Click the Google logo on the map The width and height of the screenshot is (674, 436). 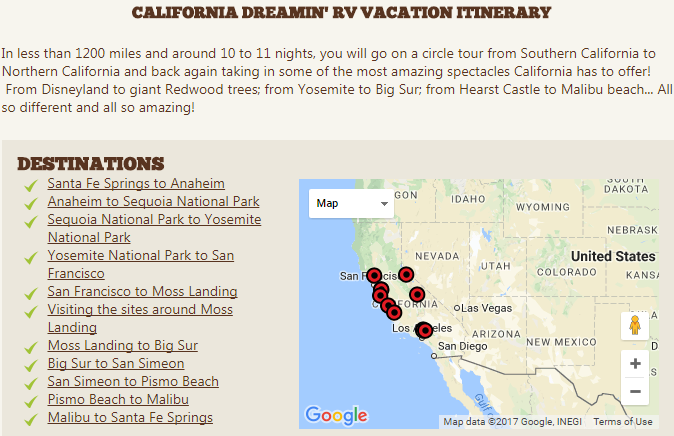coord(337,415)
